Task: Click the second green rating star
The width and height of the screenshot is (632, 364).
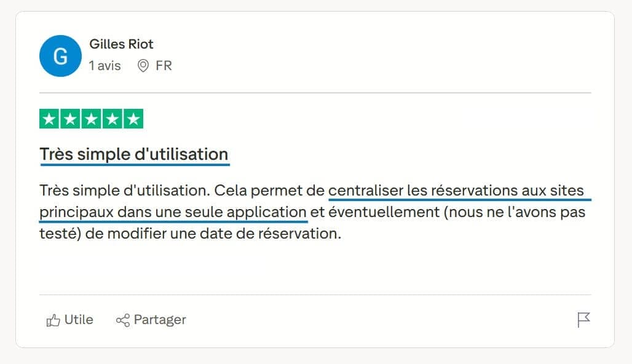Action: (71, 119)
